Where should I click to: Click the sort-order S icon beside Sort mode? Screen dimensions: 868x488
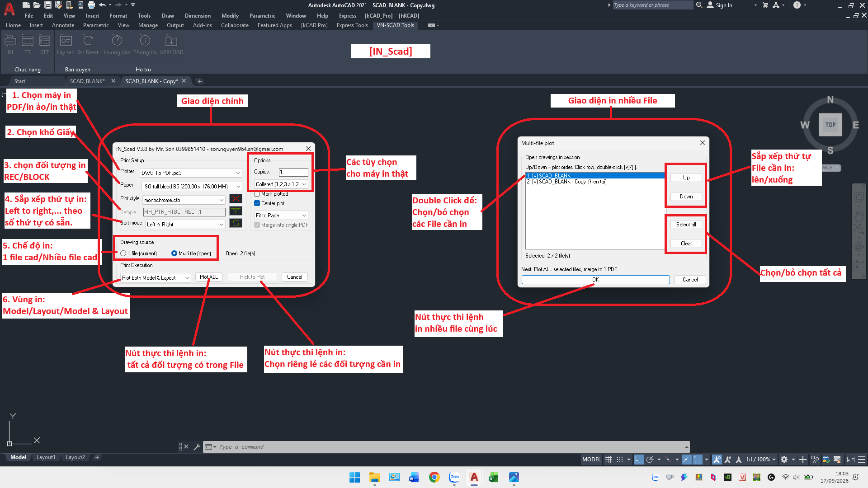click(236, 223)
